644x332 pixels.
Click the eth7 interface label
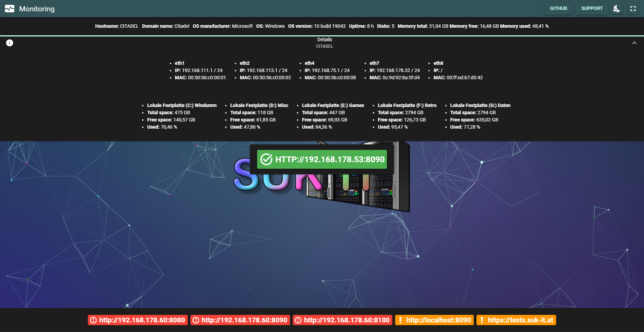pos(374,63)
